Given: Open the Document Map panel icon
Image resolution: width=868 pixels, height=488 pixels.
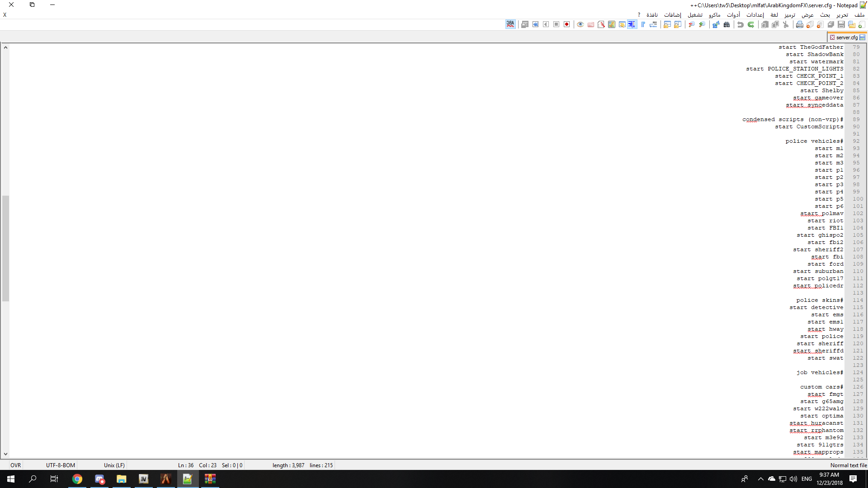Looking at the screenshot, I should 611,24.
